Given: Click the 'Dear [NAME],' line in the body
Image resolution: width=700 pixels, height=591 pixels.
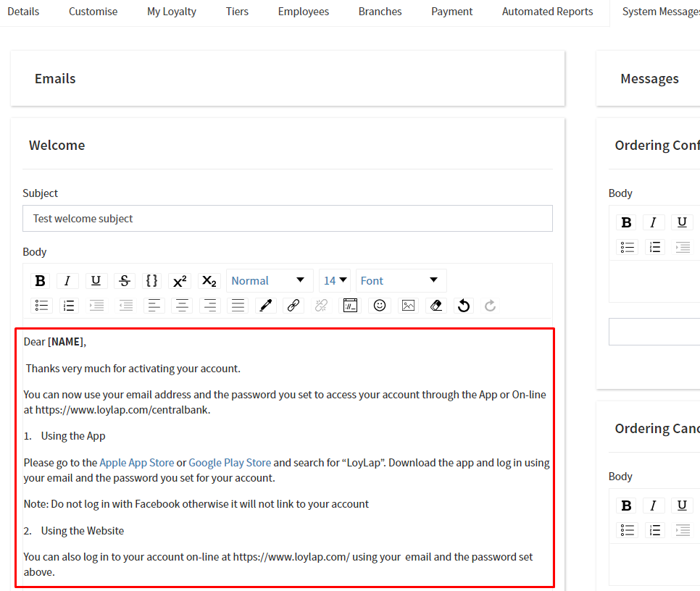Looking at the screenshot, I should (x=55, y=342).
